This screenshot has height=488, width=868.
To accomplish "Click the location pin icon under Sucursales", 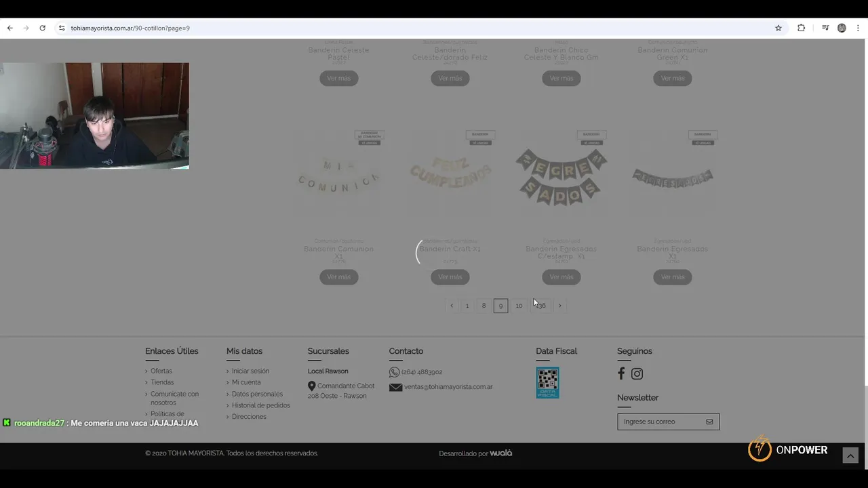I will (x=311, y=386).
